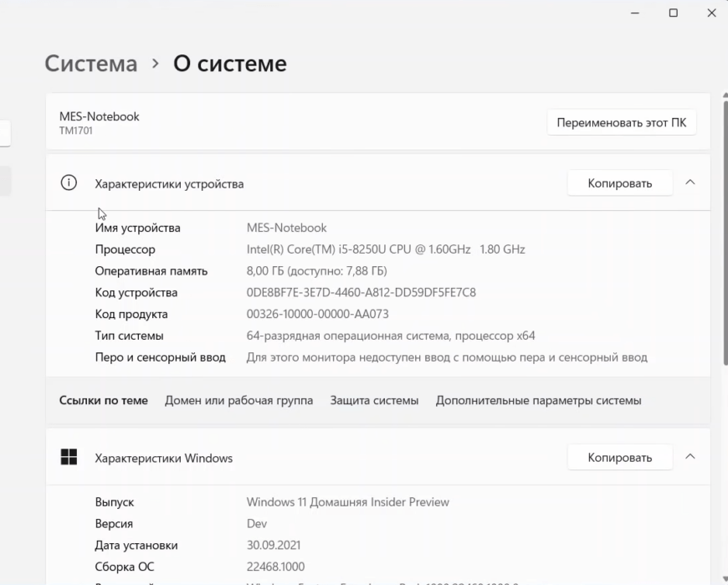Viewport: 728px width, 585px height.
Task: Click device ID 0DE8BF7E-3E7D-4460-A812-DD59DF5FE7C8
Action: coord(361,293)
